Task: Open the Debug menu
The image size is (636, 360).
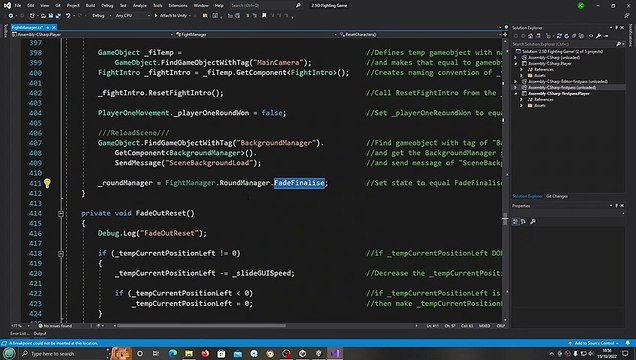Action: [107, 6]
